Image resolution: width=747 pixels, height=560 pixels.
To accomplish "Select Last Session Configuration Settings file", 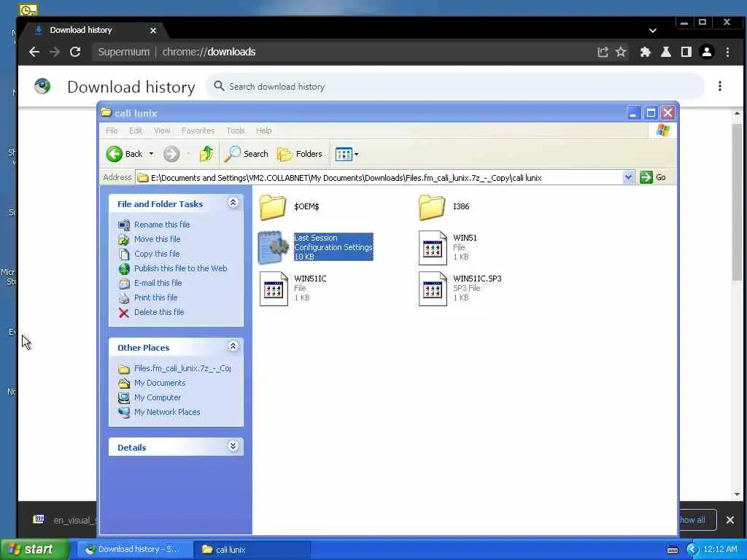I will point(316,247).
